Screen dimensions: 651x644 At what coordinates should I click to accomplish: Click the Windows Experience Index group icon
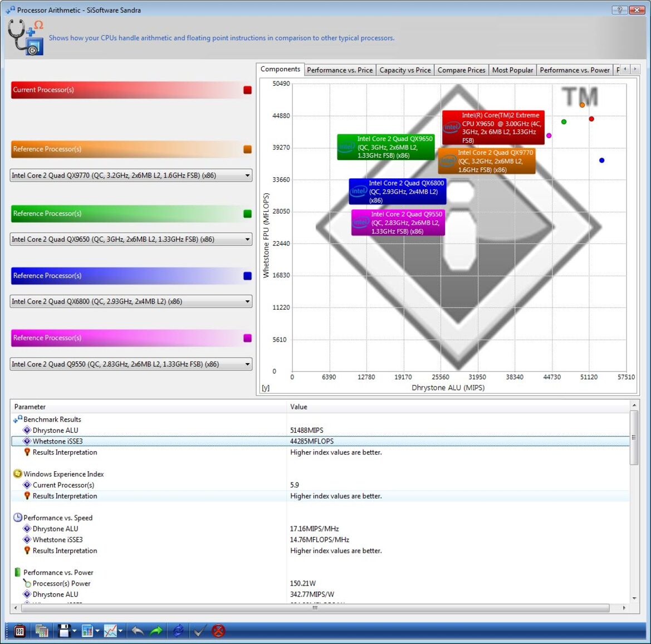coord(18,474)
